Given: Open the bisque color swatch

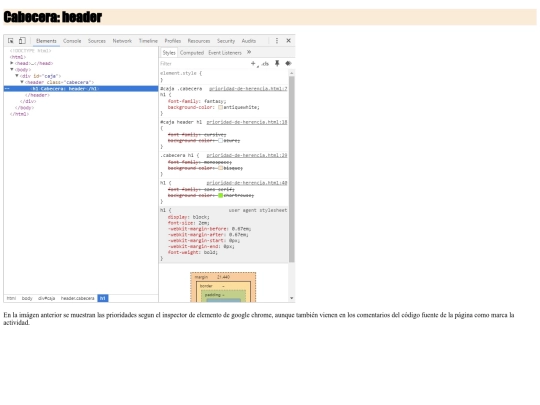Looking at the screenshot, I should [x=220, y=168].
